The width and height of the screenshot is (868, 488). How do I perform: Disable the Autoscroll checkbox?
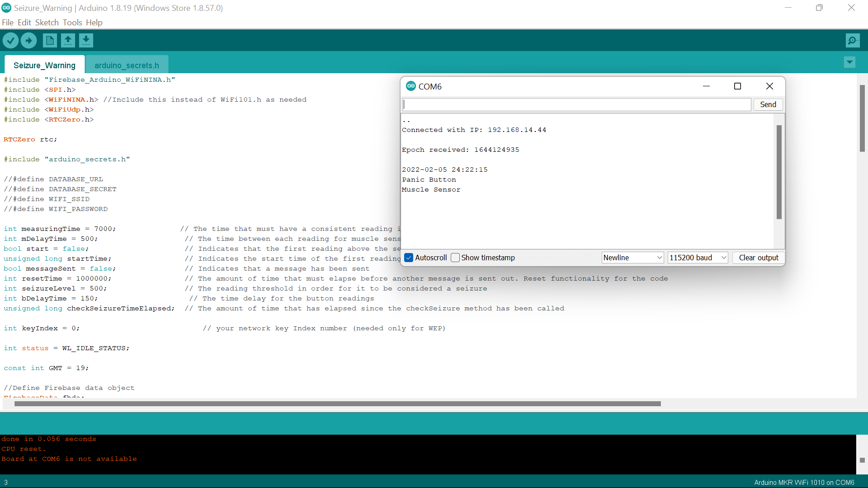[409, 258]
